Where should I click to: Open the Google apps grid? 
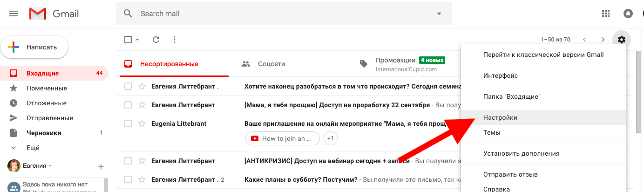(x=606, y=14)
